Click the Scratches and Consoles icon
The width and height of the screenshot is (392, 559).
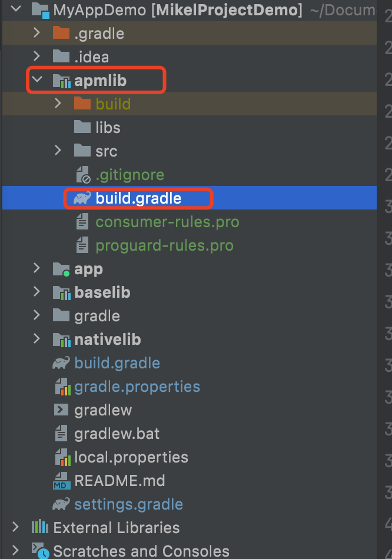tap(40, 550)
